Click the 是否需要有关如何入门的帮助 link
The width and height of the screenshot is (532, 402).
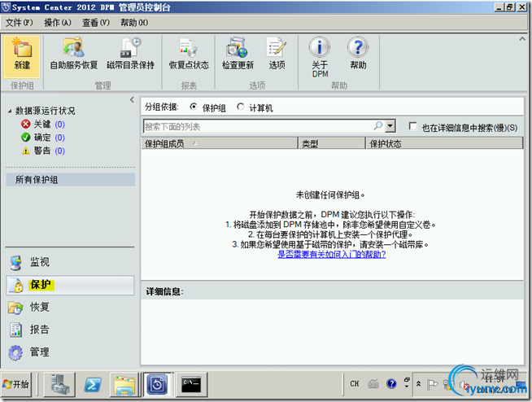click(x=331, y=255)
